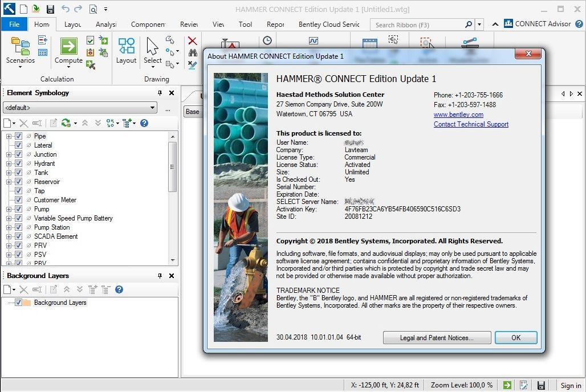Screen dimensions: 586x392
Task: Click OK to close About dialog
Action: tap(515, 337)
